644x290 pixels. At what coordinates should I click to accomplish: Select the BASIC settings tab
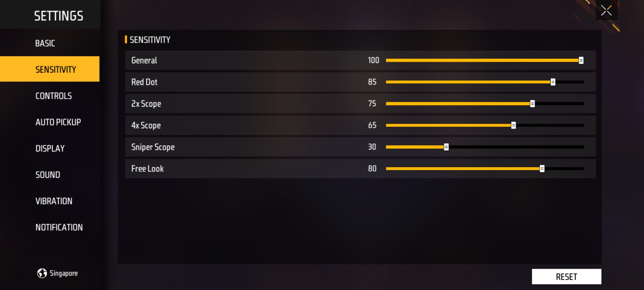coord(45,43)
